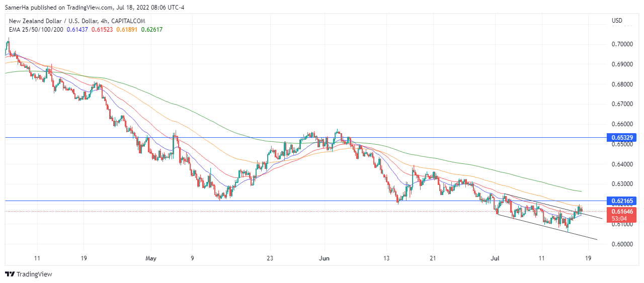Viewport: 644px width, 283px height.
Task: Click the Jun label on time axis
Action: point(325,258)
